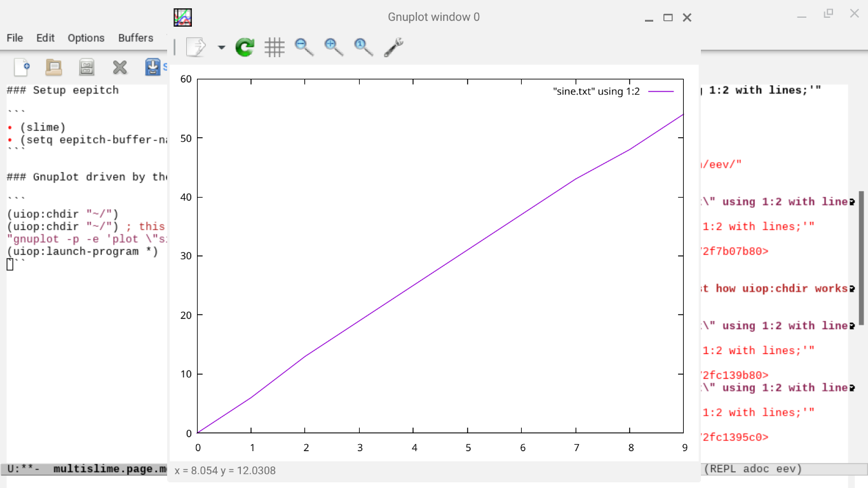Viewport: 868px width, 488px height.
Task: Toggle the grid in the gnuplot toolbar
Action: point(275,47)
